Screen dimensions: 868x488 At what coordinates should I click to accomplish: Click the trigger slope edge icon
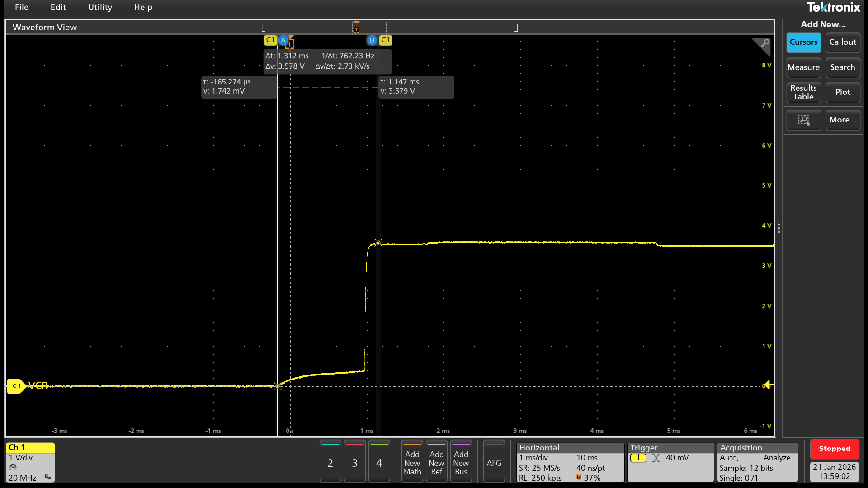point(656,458)
